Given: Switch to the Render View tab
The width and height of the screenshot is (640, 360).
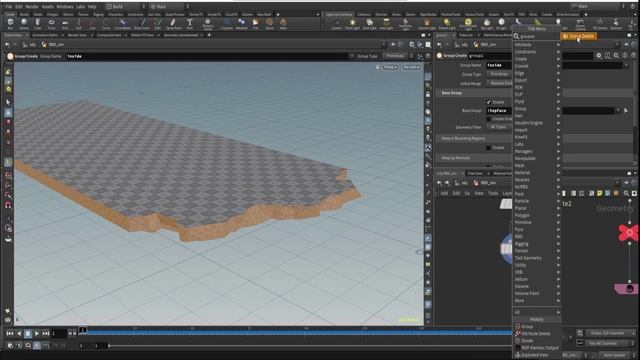Looking at the screenshot, I should (x=77, y=35).
